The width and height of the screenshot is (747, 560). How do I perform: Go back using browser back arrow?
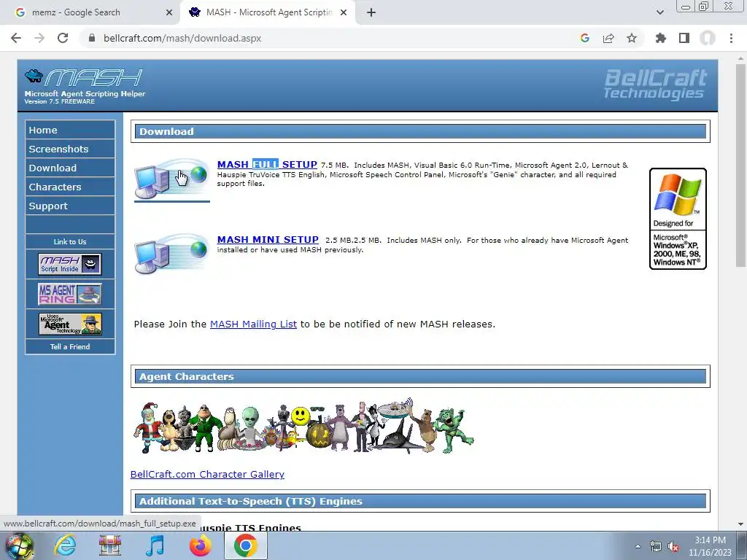click(x=16, y=38)
